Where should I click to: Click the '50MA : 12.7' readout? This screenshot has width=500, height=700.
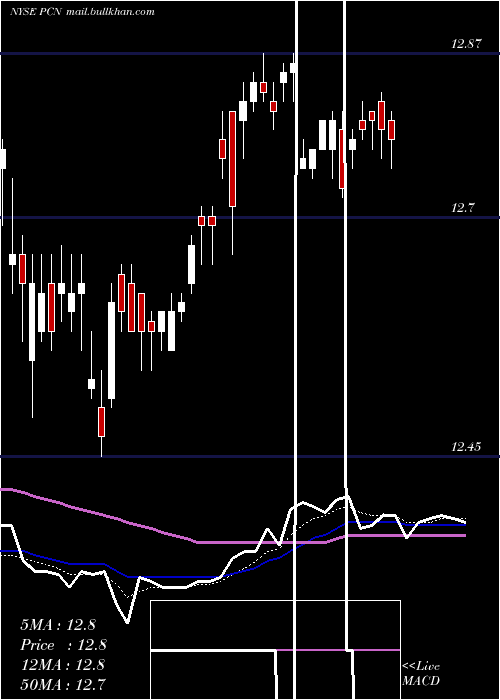(63, 684)
